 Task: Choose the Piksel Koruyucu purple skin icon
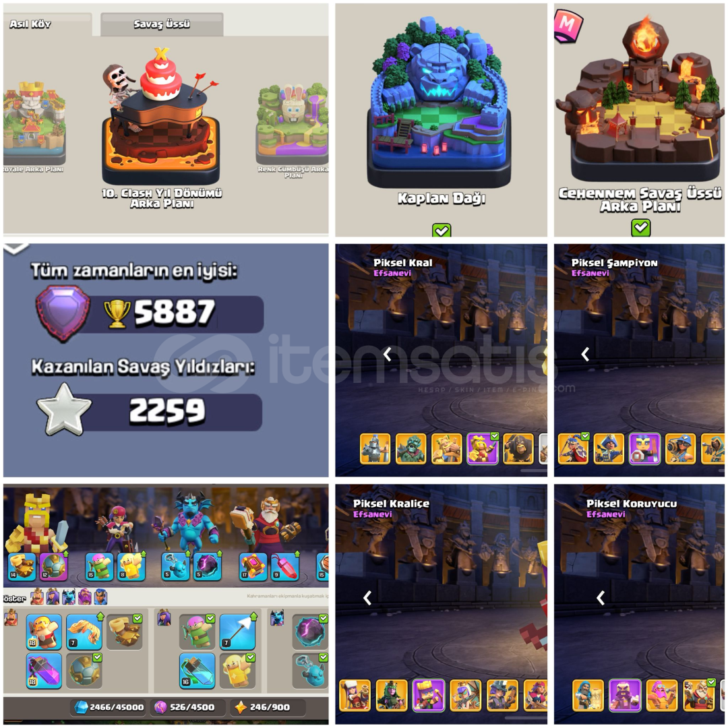coord(625,695)
